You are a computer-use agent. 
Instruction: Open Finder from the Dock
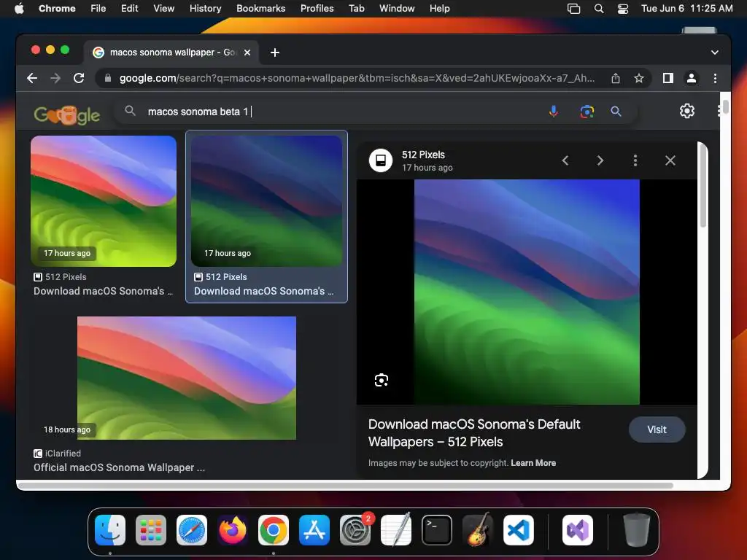click(110, 530)
